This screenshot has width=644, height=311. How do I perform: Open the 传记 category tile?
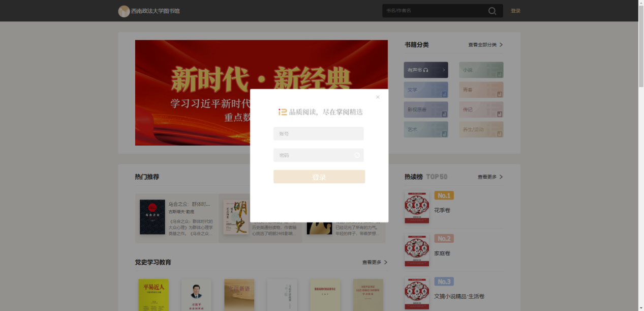pyautogui.click(x=481, y=109)
